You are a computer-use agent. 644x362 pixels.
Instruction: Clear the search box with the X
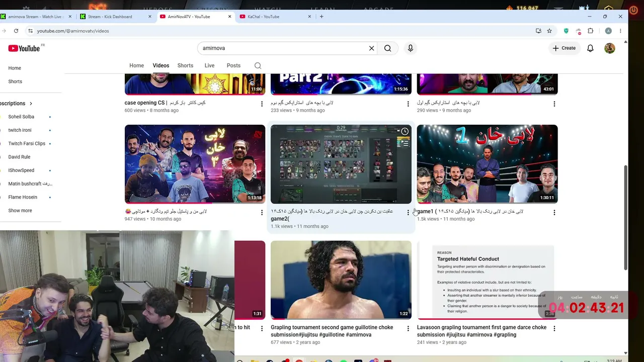(371, 48)
